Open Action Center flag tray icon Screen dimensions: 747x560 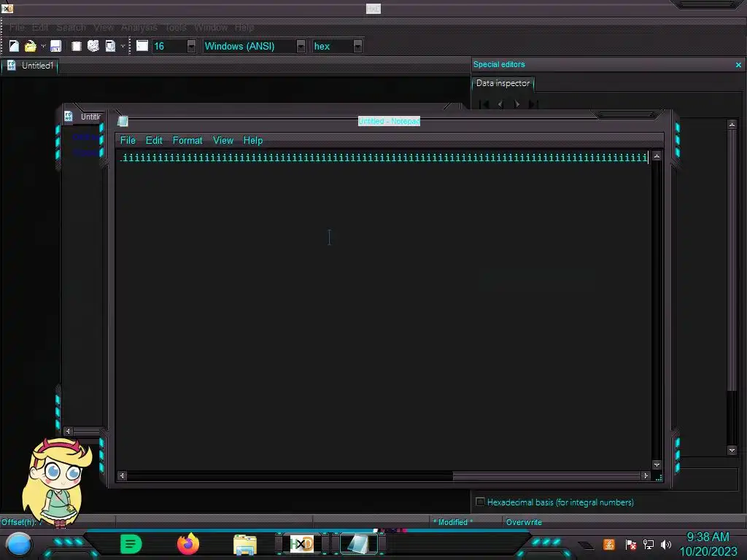coord(630,544)
